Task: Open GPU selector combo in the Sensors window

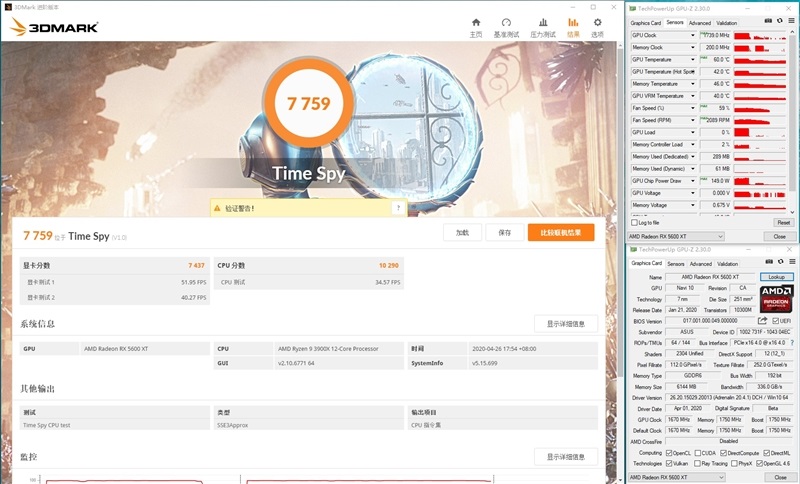Action: tap(676, 237)
